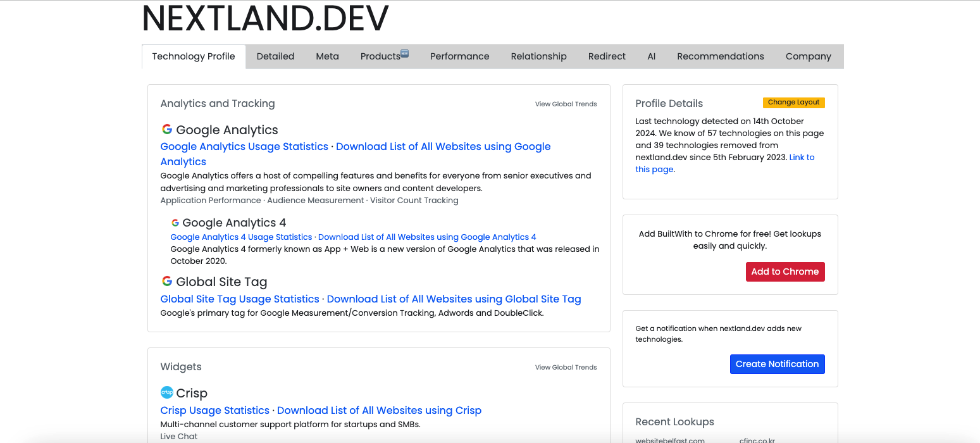Image resolution: width=980 pixels, height=443 pixels.
Task: Switch to the Performance tab
Action: pos(459,56)
